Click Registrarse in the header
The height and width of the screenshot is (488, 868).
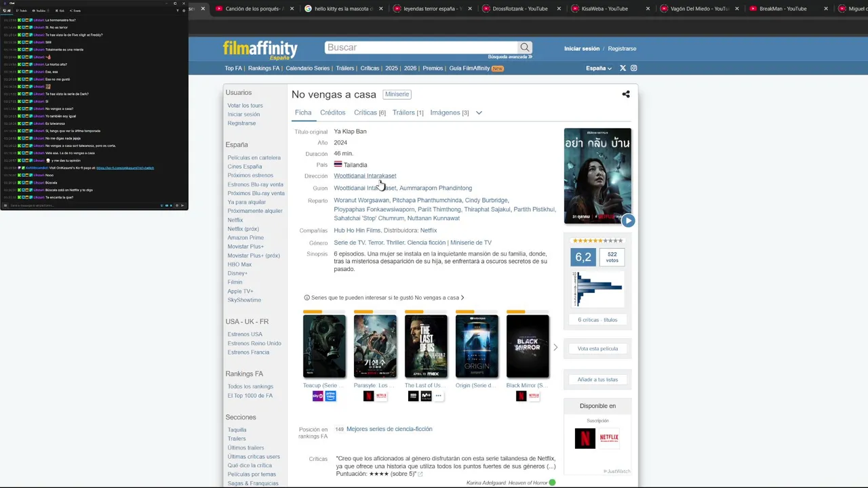tap(622, 49)
